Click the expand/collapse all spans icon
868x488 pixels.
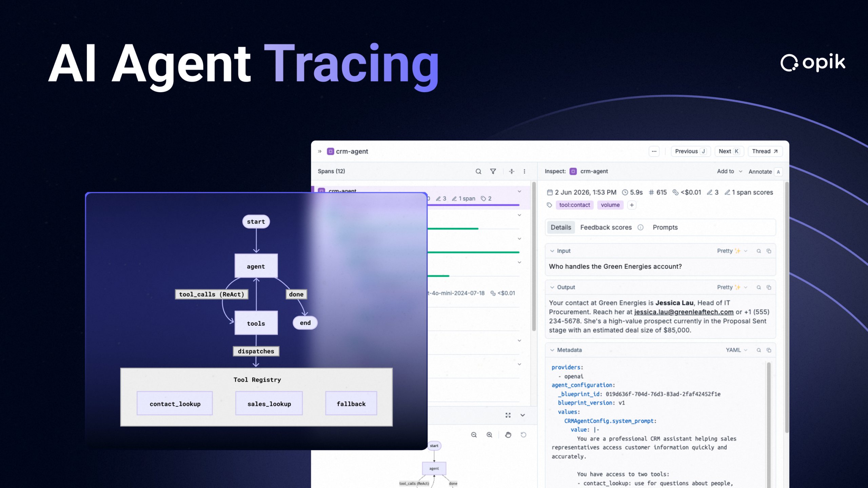coord(512,171)
